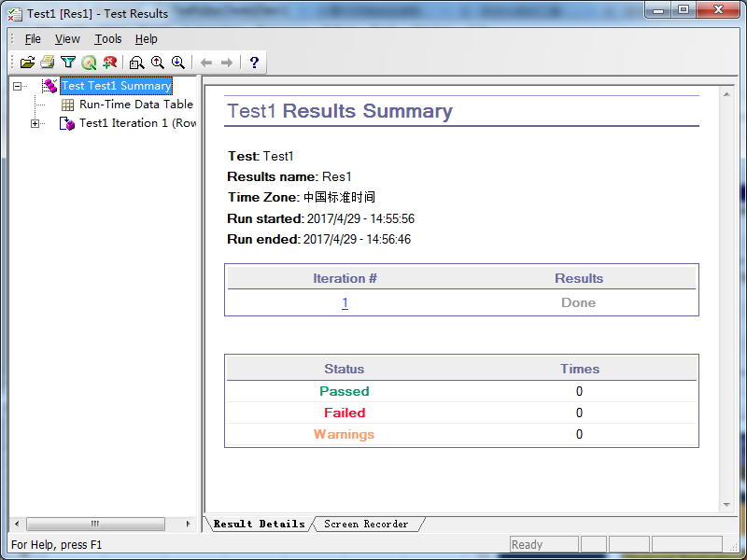Open the Tools menu
Viewport: 747px width, 560px height.
click(108, 39)
